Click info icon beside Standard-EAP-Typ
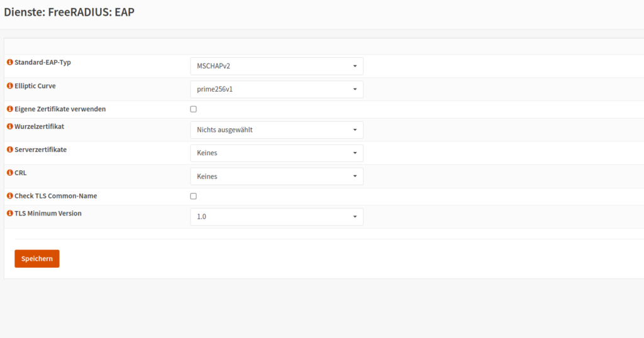Viewport: 644px width, 338px height. pyautogui.click(x=10, y=62)
